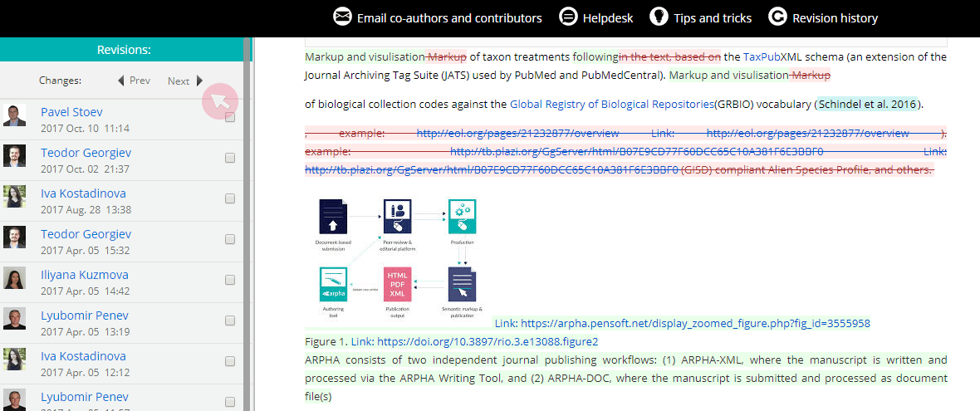Open Teodor Georgiev Oct. 02 revision name link
980x411 pixels.
point(86,153)
